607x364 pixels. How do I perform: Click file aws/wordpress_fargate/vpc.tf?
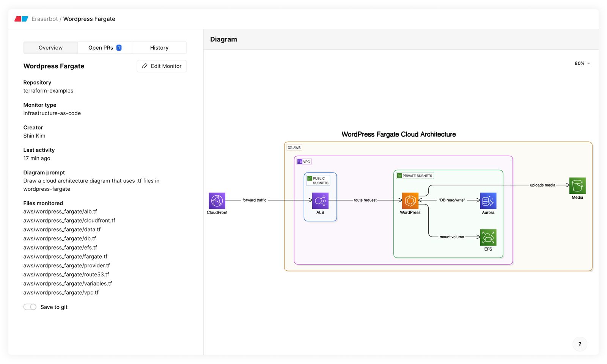coord(61,293)
